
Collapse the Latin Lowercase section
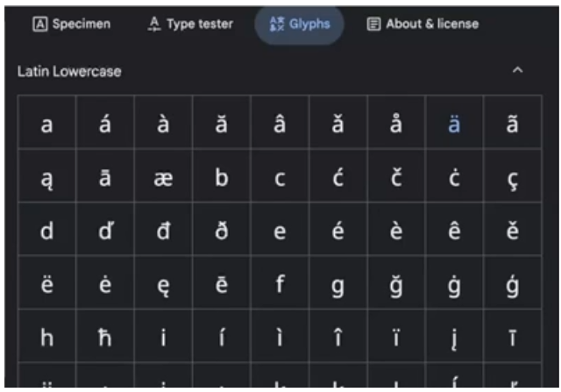click(x=517, y=71)
